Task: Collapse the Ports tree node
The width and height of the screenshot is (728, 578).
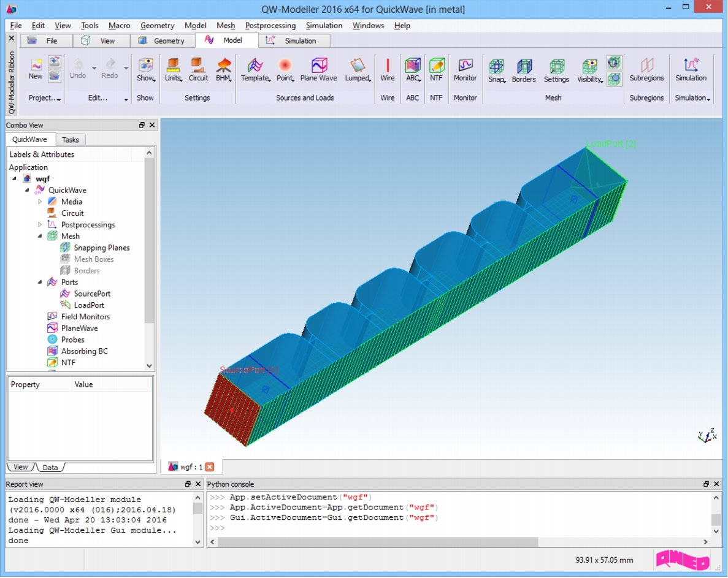Action: point(40,282)
